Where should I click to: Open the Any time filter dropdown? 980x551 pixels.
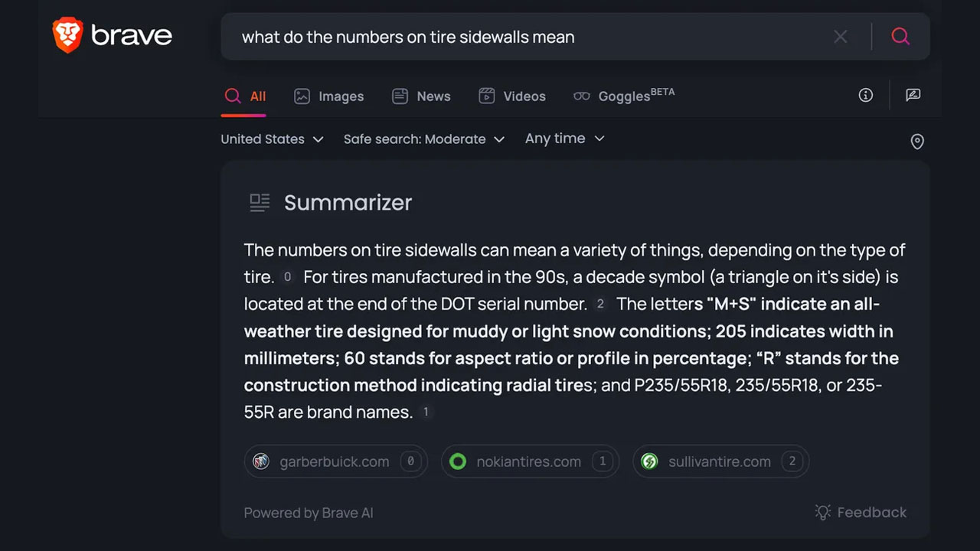click(x=564, y=139)
